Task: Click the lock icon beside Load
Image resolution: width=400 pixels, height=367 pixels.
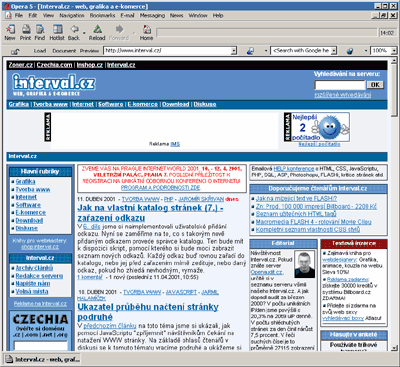Action: pyautogui.click(x=15, y=51)
